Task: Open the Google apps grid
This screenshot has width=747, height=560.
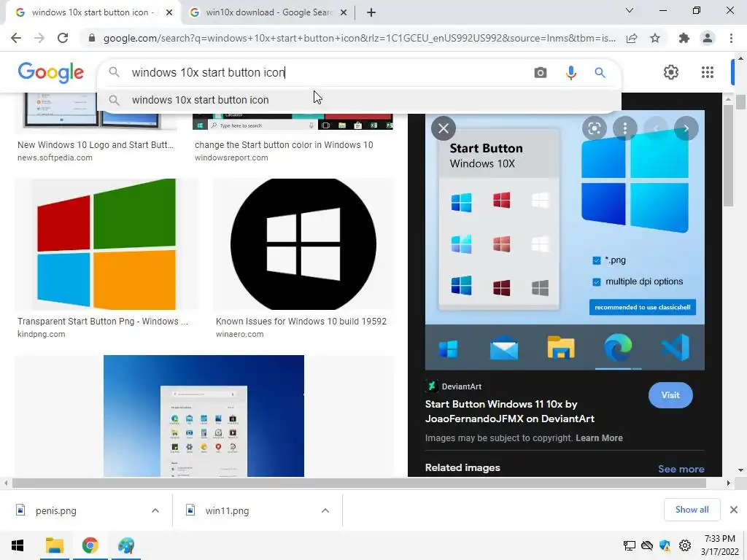Action: 708,72
